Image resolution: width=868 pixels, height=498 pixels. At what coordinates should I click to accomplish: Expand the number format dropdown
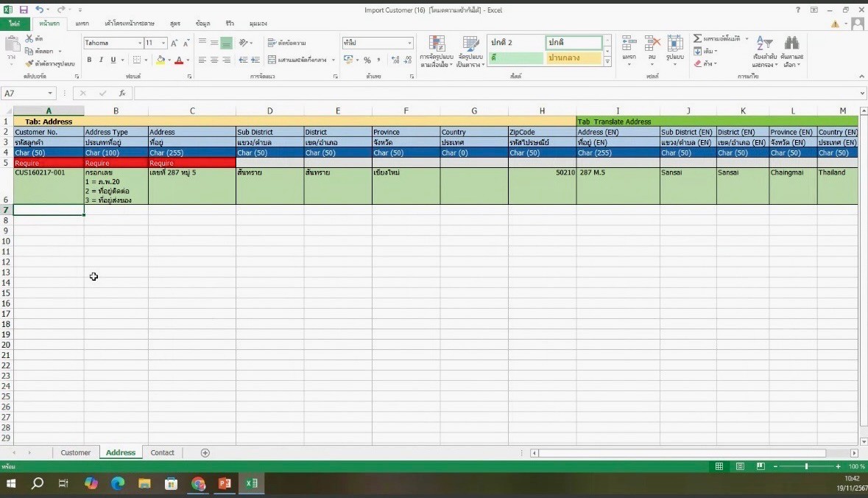coord(409,43)
